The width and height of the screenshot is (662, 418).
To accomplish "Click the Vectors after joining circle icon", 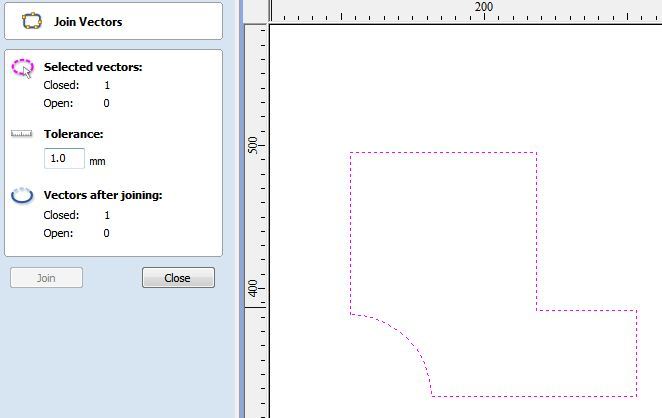I will click(22, 195).
